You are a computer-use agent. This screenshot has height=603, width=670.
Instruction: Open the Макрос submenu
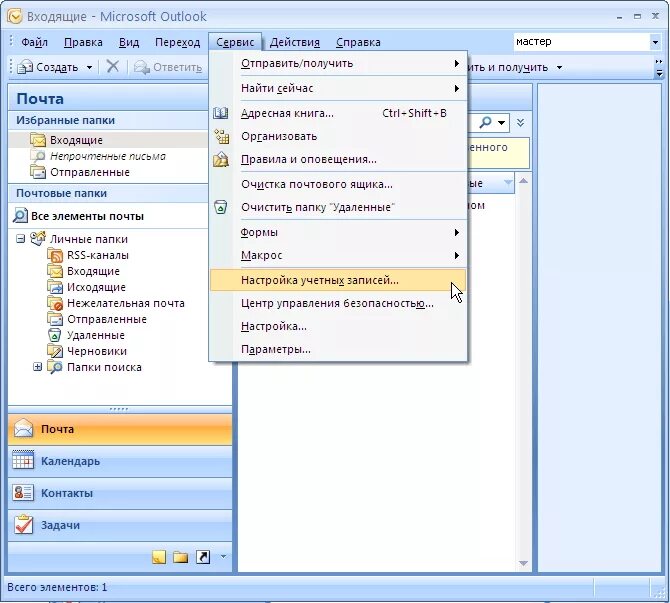click(x=338, y=255)
